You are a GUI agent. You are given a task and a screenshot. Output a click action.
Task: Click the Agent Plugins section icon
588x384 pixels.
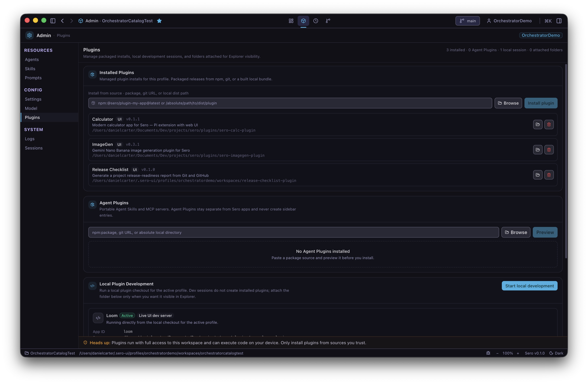[x=92, y=204]
